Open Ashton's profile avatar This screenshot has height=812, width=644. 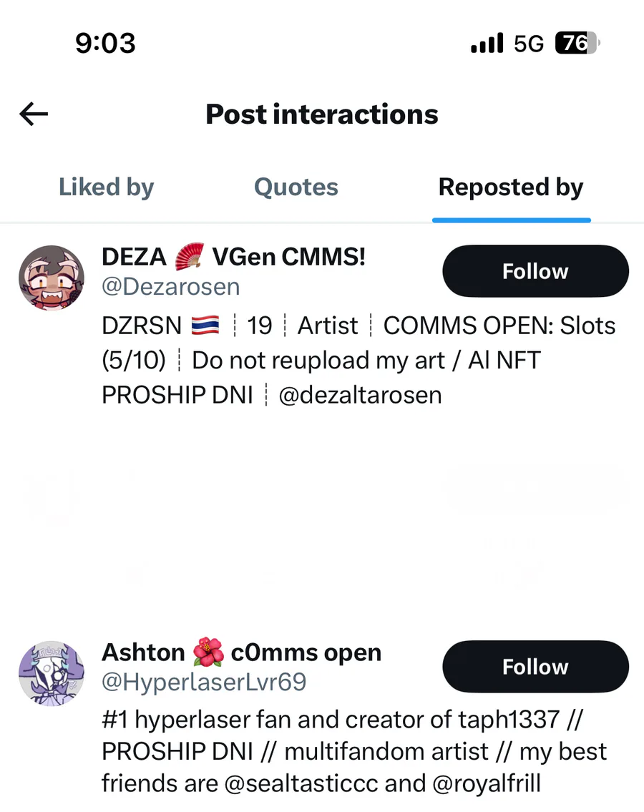click(x=52, y=674)
